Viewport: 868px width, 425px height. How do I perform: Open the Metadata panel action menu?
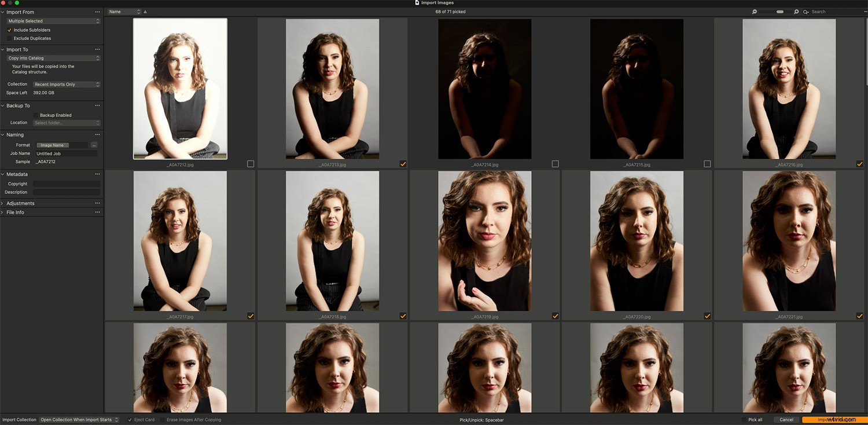click(x=97, y=174)
